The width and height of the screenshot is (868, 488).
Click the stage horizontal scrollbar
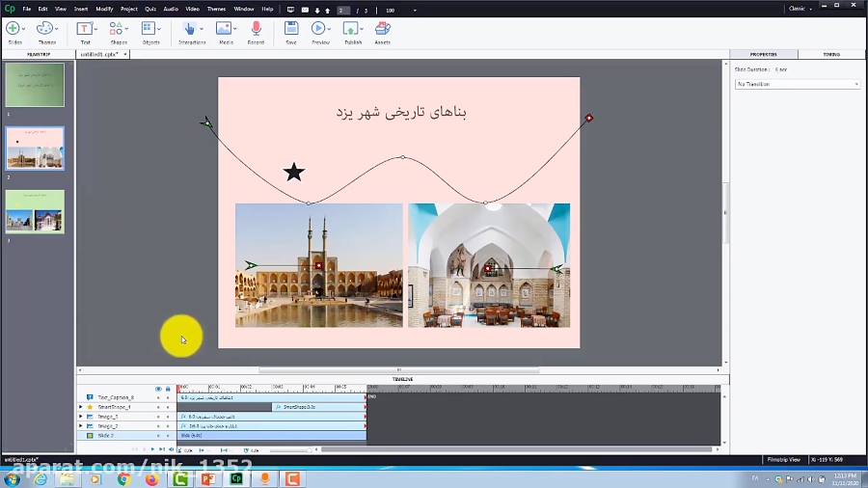[398, 370]
